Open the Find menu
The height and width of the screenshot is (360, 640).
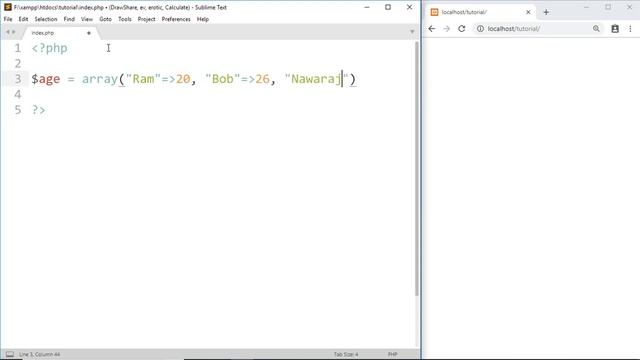[69, 19]
